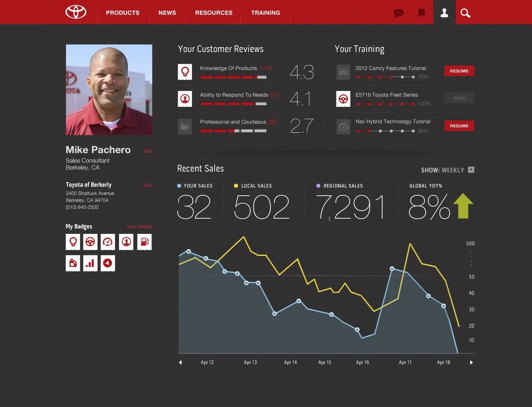Screen dimensions: 532x407
Task: Click the 2.7 review score
Action: 302,126
